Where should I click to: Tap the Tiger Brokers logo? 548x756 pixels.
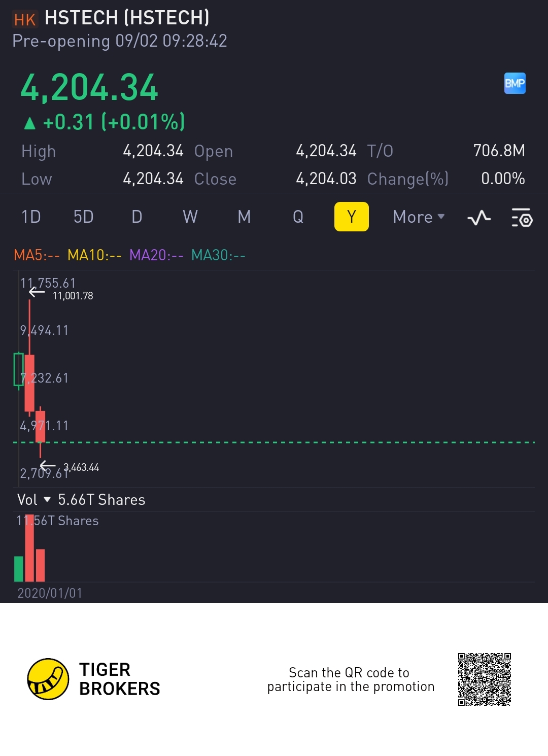[48, 679]
